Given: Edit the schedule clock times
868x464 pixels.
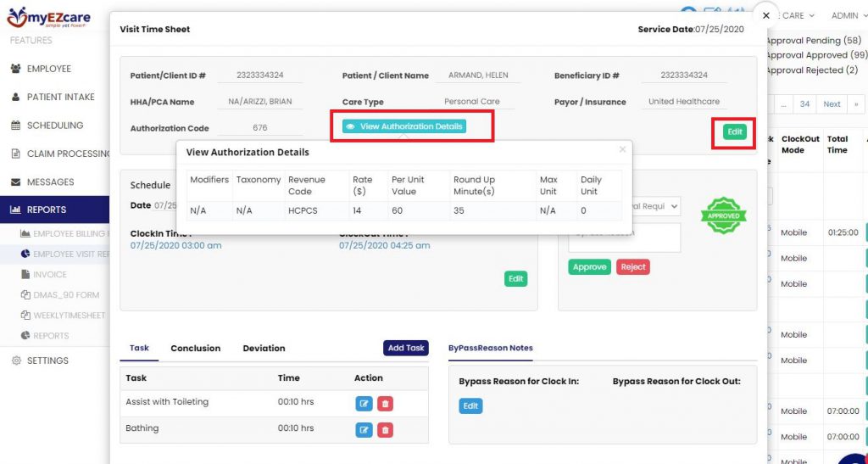Looking at the screenshot, I should [516, 279].
